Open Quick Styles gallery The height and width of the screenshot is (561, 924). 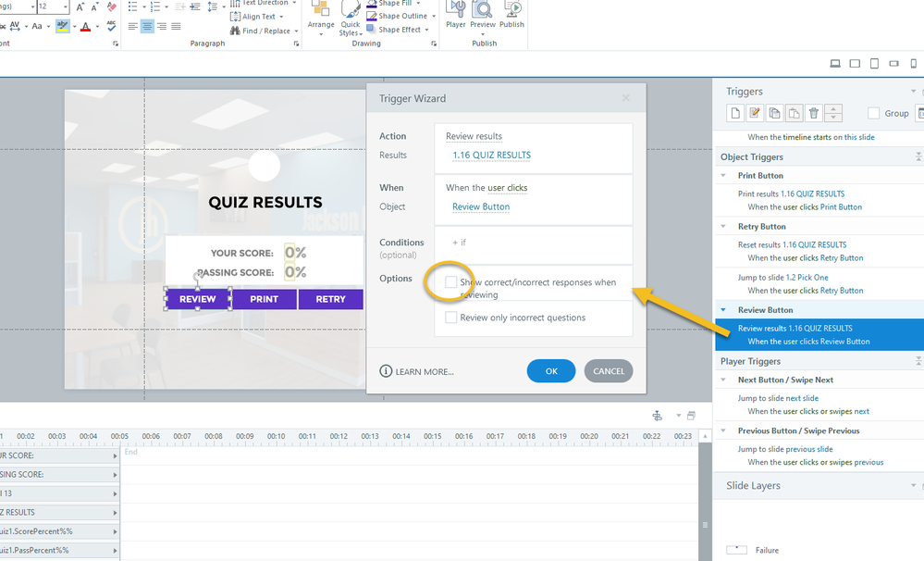tap(351, 18)
